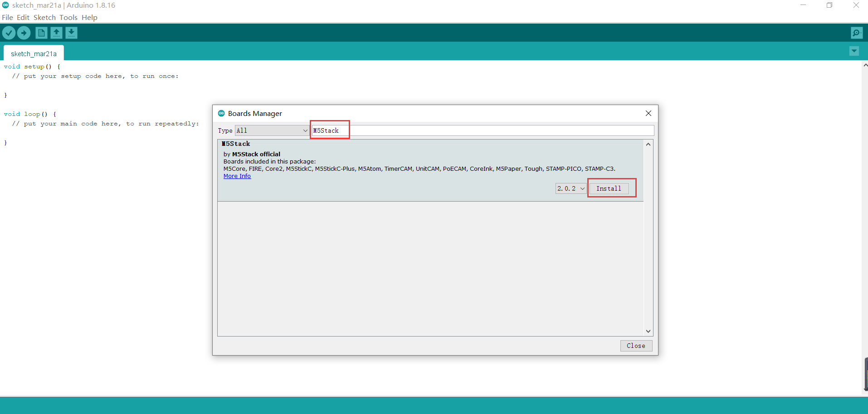The height and width of the screenshot is (414, 868).
Task: Install the M5Stack board package
Action: click(x=609, y=188)
